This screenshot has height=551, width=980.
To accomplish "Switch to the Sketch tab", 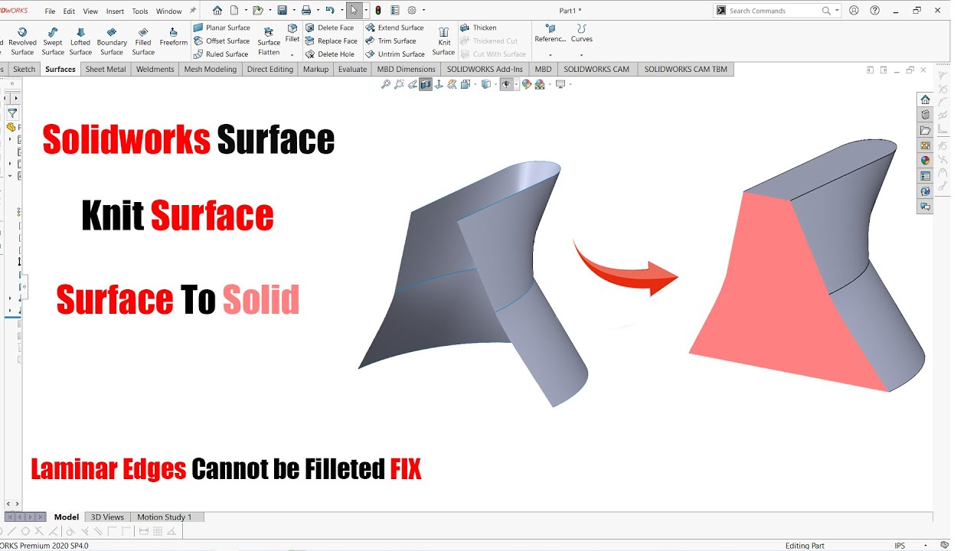I will pos(24,69).
